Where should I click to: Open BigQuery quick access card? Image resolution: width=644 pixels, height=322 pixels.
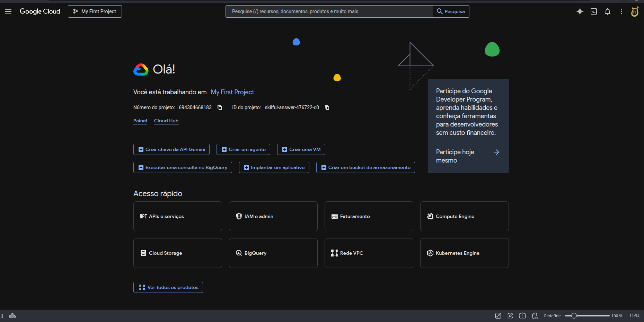click(273, 253)
